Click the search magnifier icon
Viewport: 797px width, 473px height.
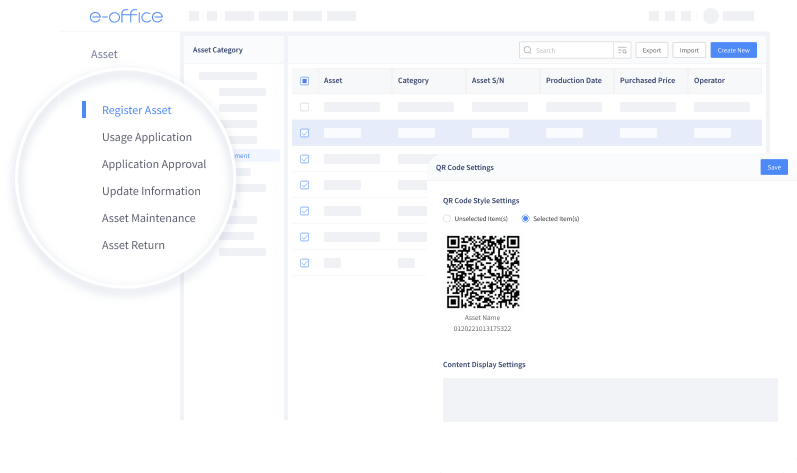[528, 50]
